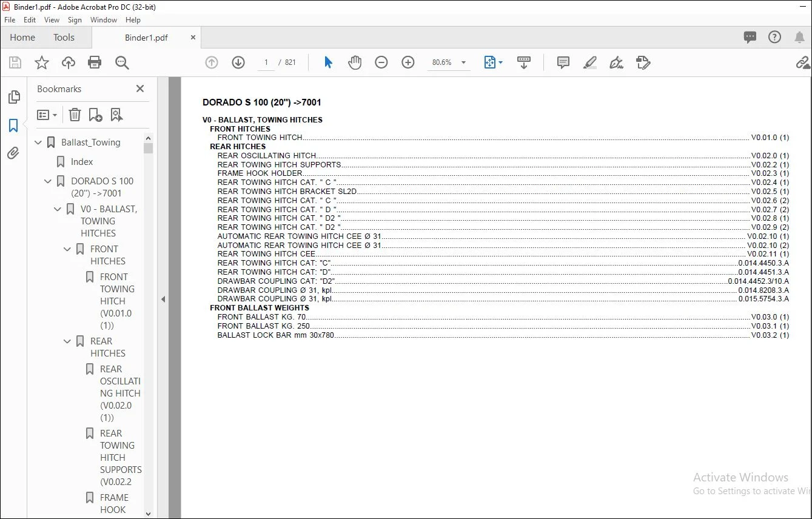The width and height of the screenshot is (812, 519).
Task: Click AUTOMATIC REAR TOWING HITCH V0.02.10 (1) entry
Action: 503,236
